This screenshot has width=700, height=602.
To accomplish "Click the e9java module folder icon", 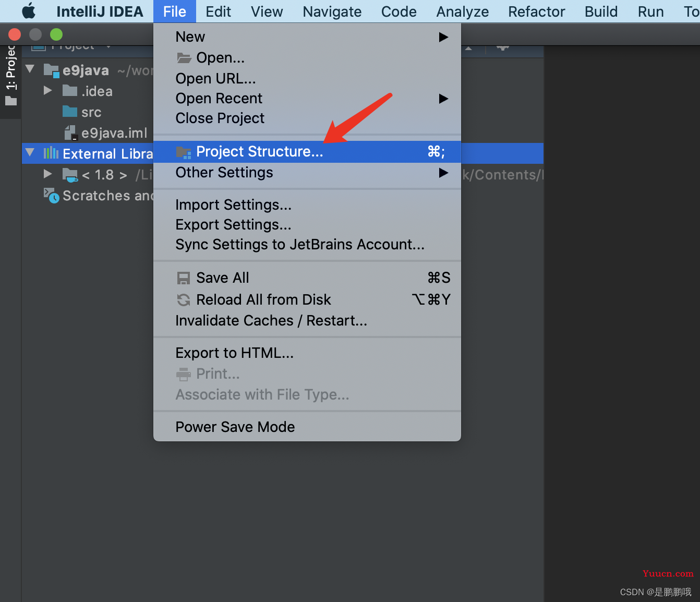I will pyautogui.click(x=51, y=70).
